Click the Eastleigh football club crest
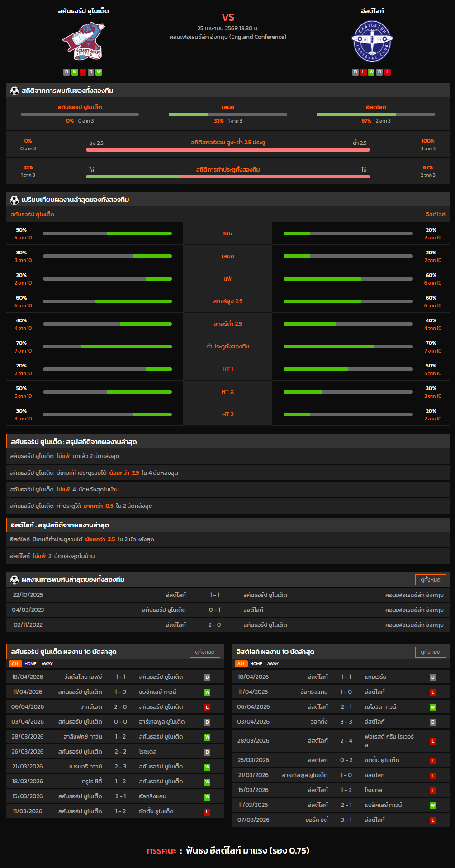This screenshot has width=455, height=868. [x=372, y=41]
